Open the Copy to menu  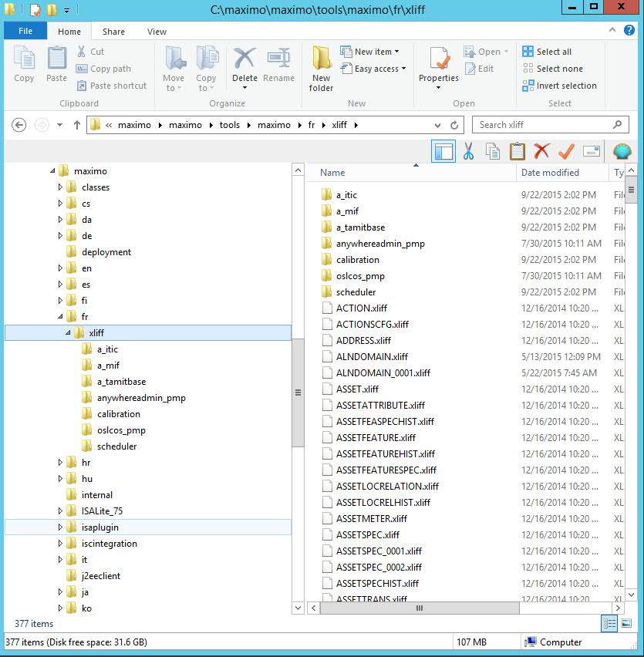pyautogui.click(x=206, y=69)
